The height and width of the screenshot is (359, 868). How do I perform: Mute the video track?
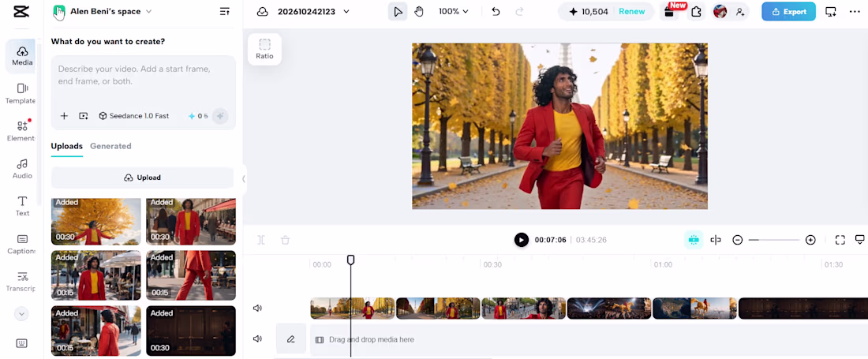point(257,309)
